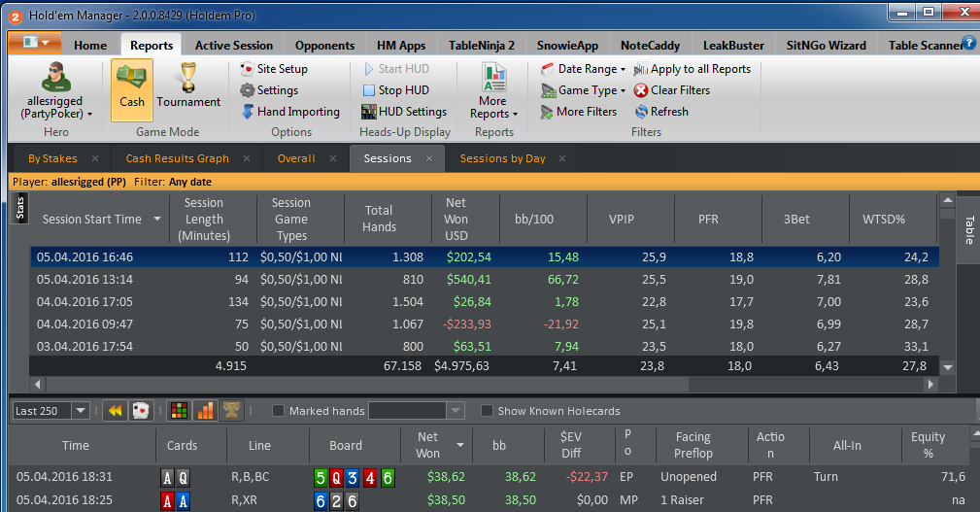980x512 pixels.
Task: Click the allesrigged hero avatar icon
Action: [x=55, y=77]
